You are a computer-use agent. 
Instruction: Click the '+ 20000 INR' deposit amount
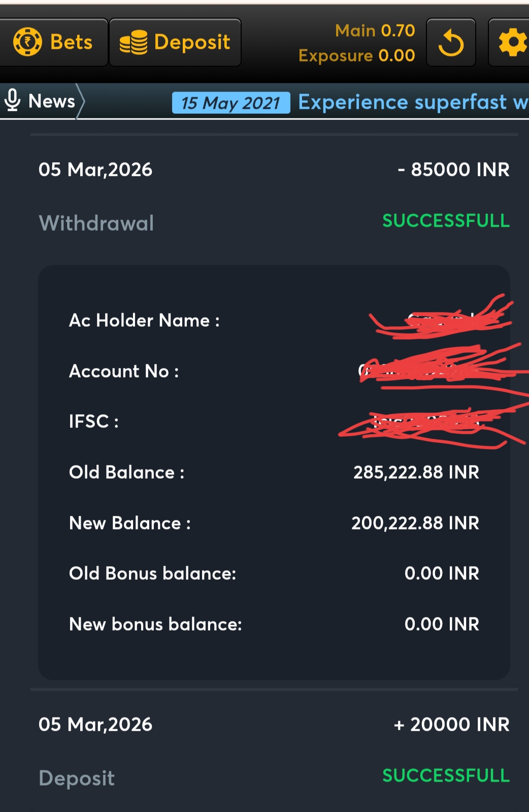pyautogui.click(x=451, y=725)
